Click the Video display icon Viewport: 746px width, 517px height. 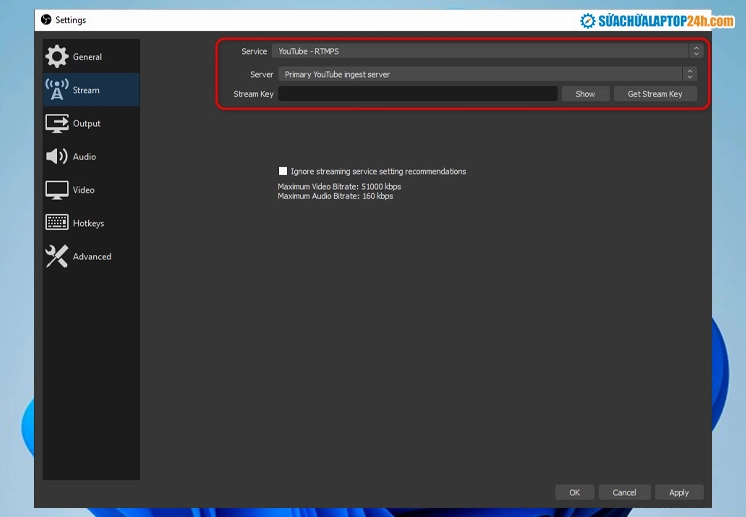[57, 190]
